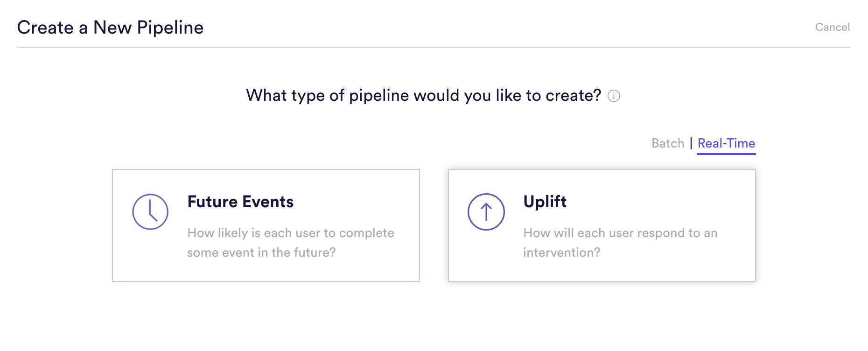Click the "How likely is each user" description
Screen dimensions: 868x351
(x=291, y=243)
